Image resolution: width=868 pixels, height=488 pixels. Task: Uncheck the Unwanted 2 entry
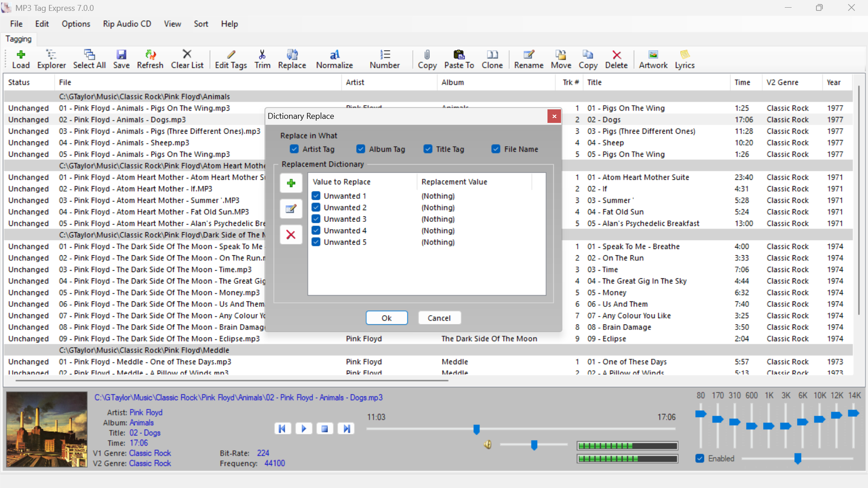pyautogui.click(x=316, y=207)
